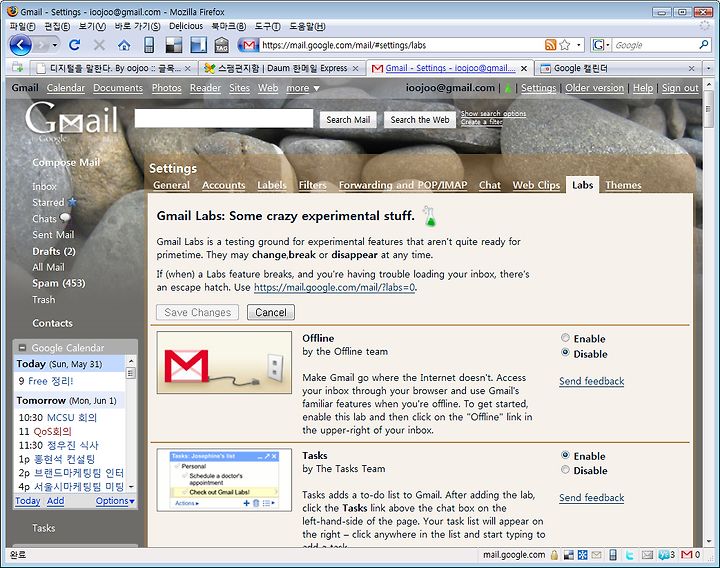Enable the Offline lab

point(565,338)
